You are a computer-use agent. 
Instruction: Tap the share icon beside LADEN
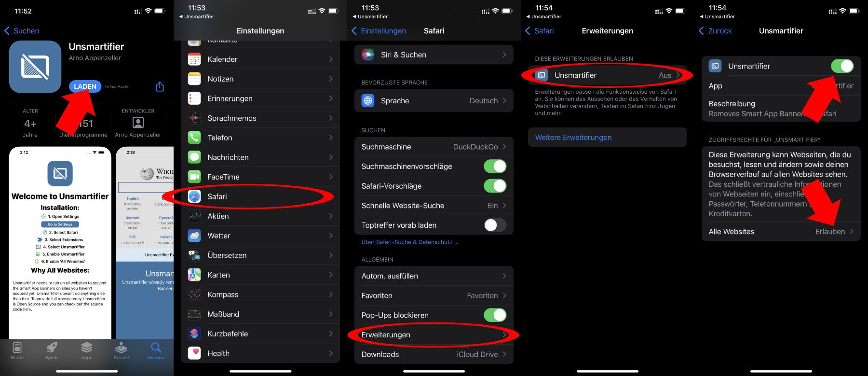160,86
